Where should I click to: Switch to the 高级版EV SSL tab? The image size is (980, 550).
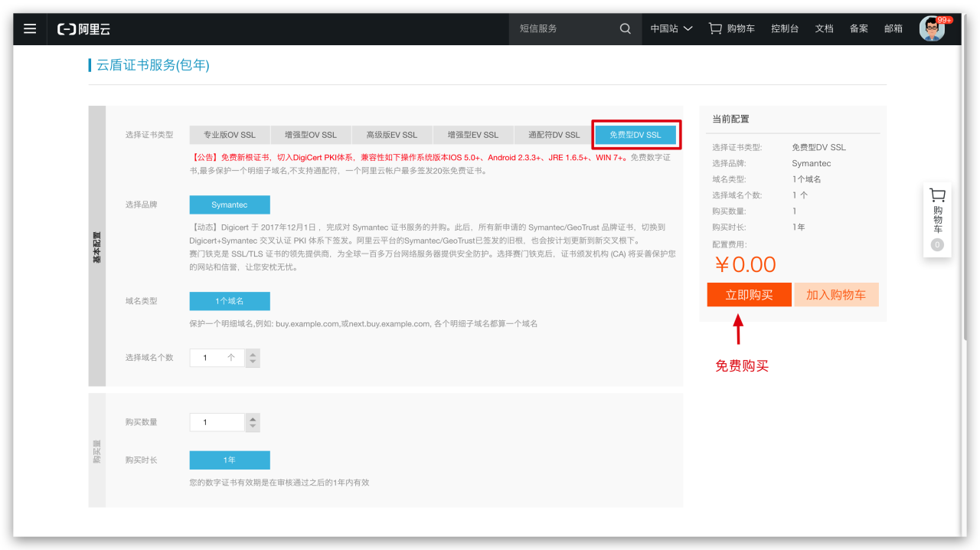(x=391, y=134)
